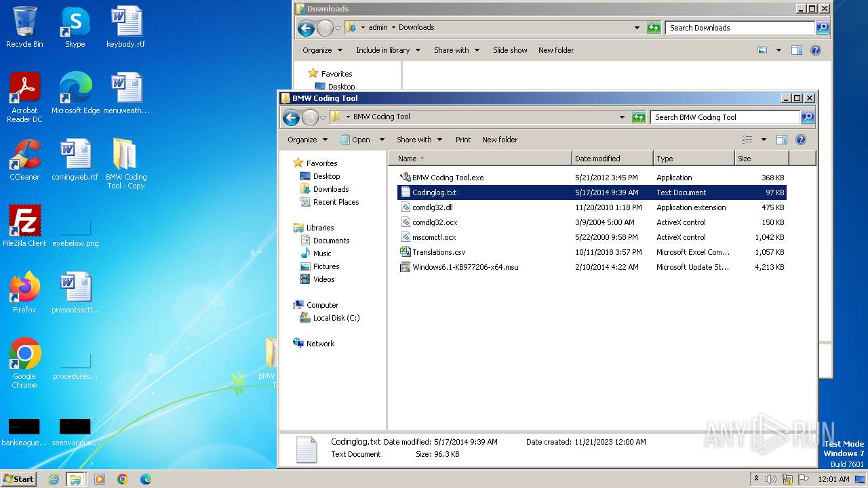This screenshot has height=488, width=868.
Task: Click Search BMW Coding Tool input field
Action: (724, 117)
